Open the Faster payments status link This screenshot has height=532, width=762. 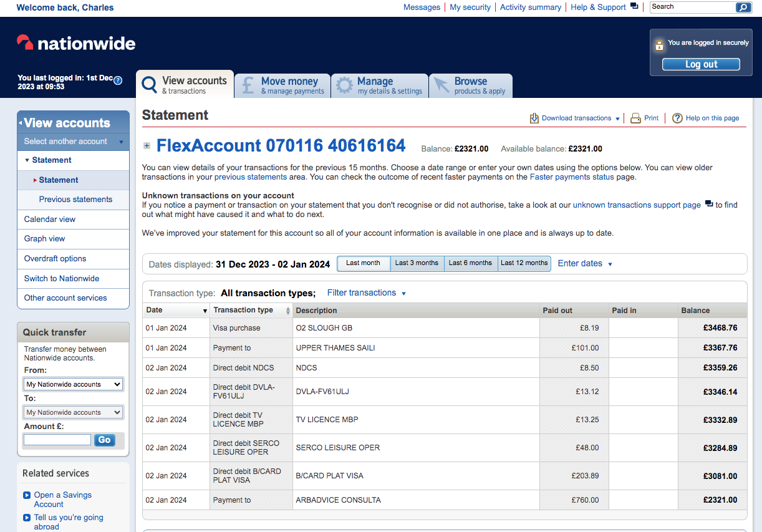[x=572, y=177]
